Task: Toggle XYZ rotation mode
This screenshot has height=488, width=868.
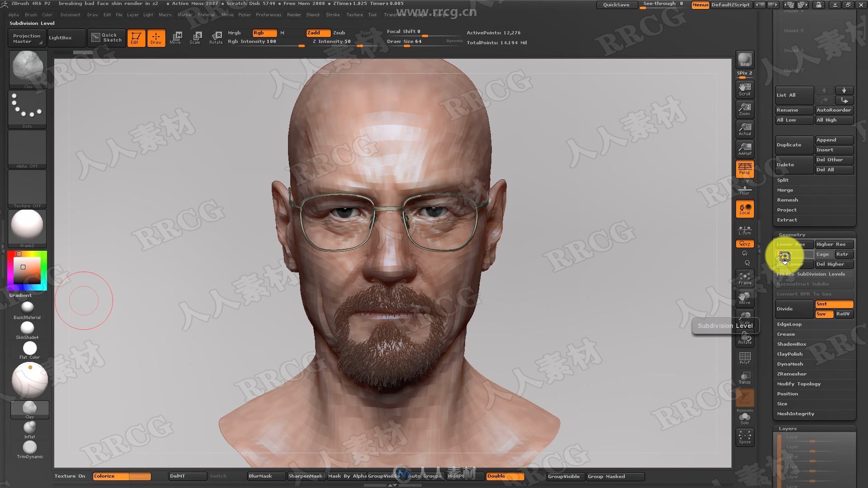Action: [745, 244]
